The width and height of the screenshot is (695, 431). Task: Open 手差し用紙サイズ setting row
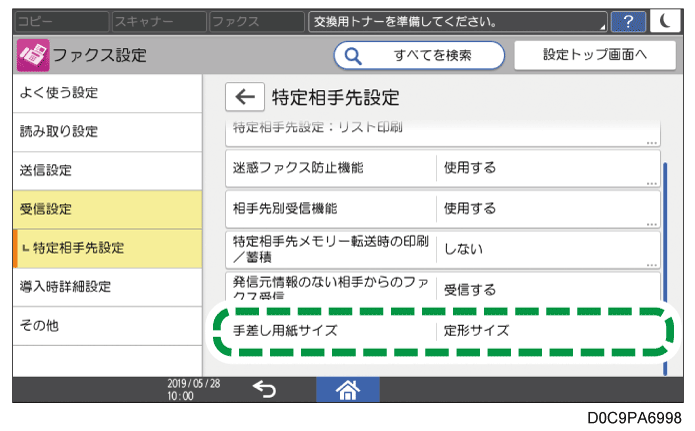(x=443, y=331)
